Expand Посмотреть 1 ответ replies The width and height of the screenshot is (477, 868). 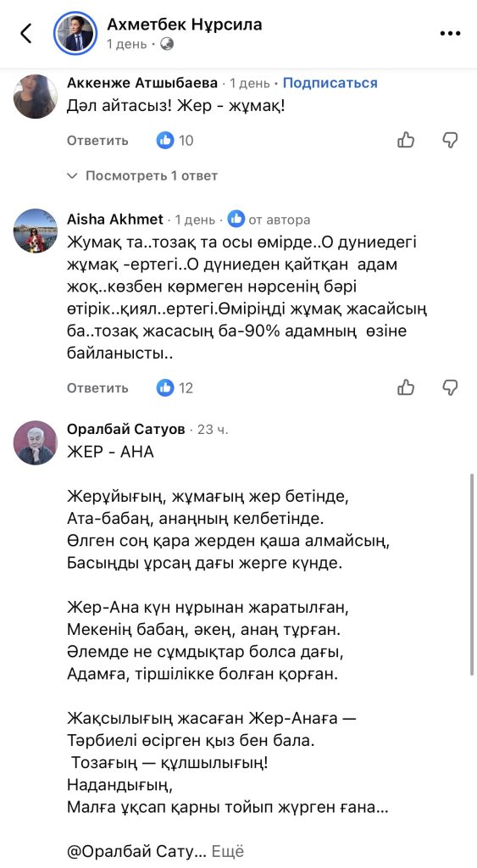pyautogui.click(x=142, y=176)
